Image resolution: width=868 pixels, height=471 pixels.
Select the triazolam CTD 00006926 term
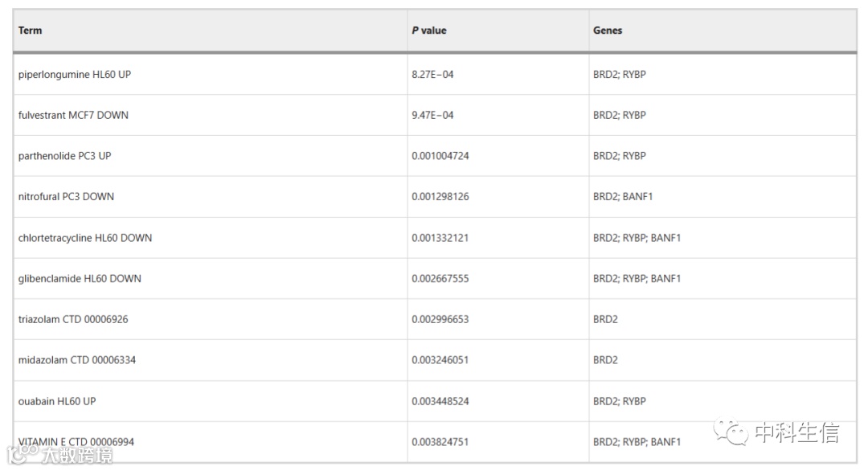pyautogui.click(x=73, y=319)
